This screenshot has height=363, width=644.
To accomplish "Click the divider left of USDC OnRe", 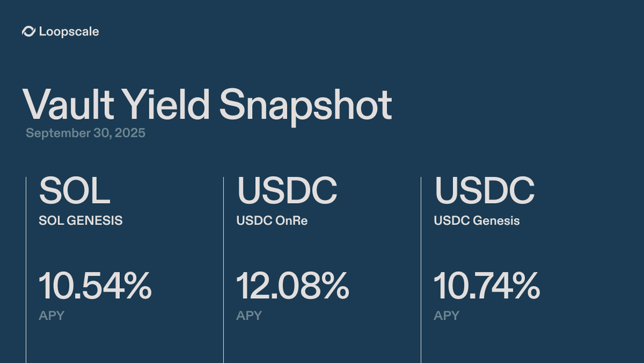I will (x=223, y=269).
